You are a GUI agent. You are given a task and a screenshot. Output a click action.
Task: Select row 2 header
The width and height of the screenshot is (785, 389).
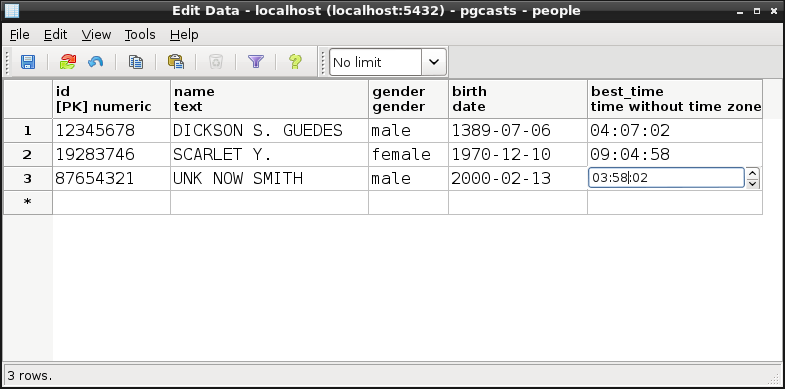coord(28,155)
